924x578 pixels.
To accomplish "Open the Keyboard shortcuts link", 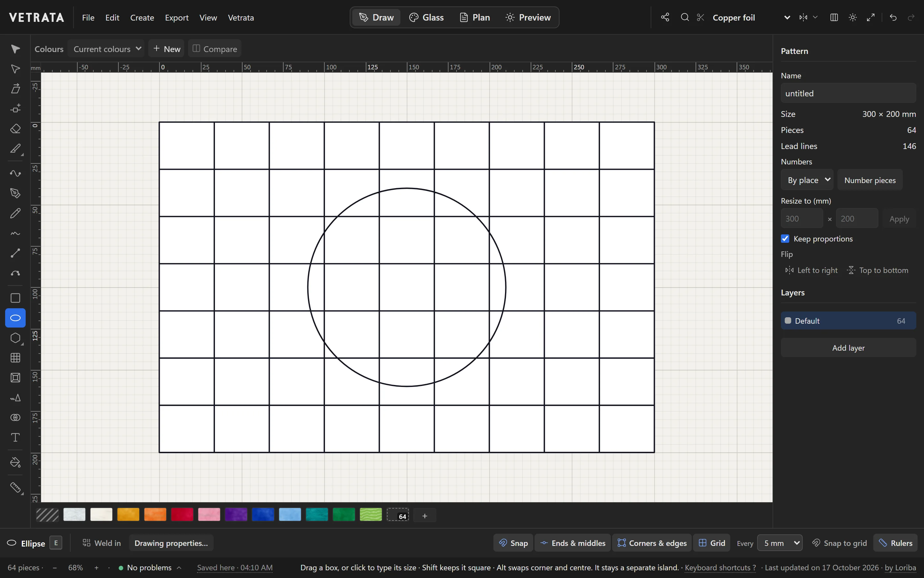I will [x=720, y=568].
